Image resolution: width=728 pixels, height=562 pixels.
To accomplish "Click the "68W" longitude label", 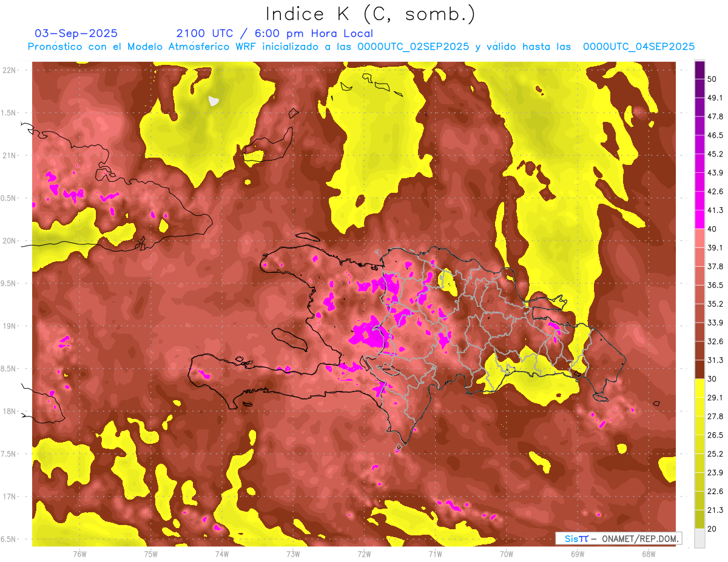I will (649, 554).
